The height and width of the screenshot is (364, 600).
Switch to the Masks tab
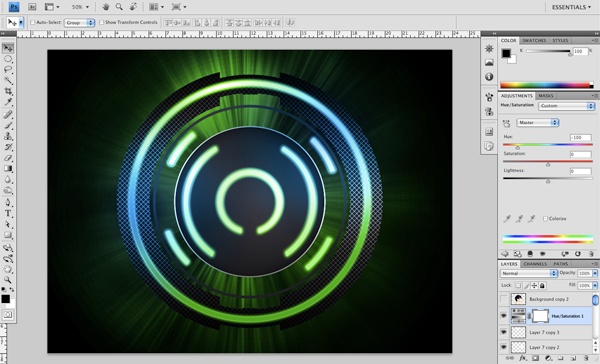coord(545,96)
